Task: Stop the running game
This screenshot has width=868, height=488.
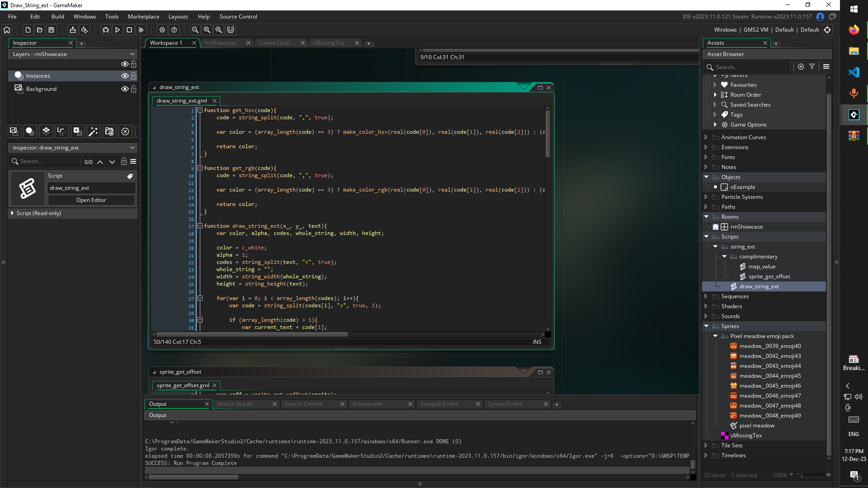Action: tap(130, 30)
